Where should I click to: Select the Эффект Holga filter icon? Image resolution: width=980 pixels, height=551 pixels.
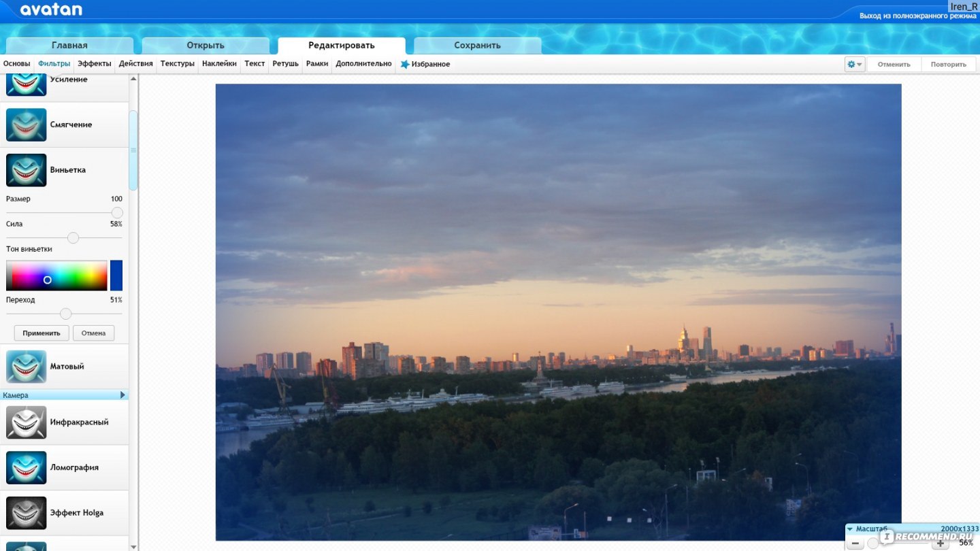click(x=26, y=513)
